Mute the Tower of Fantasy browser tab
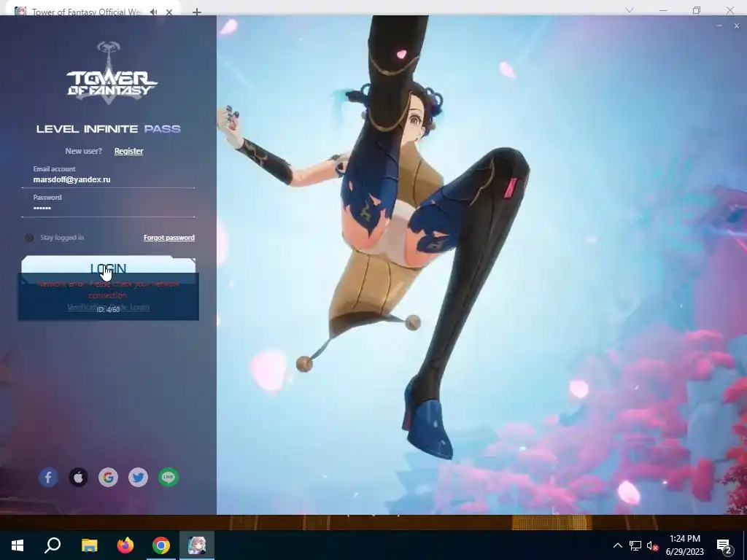Screen dimensions: 747x560 (153, 12)
